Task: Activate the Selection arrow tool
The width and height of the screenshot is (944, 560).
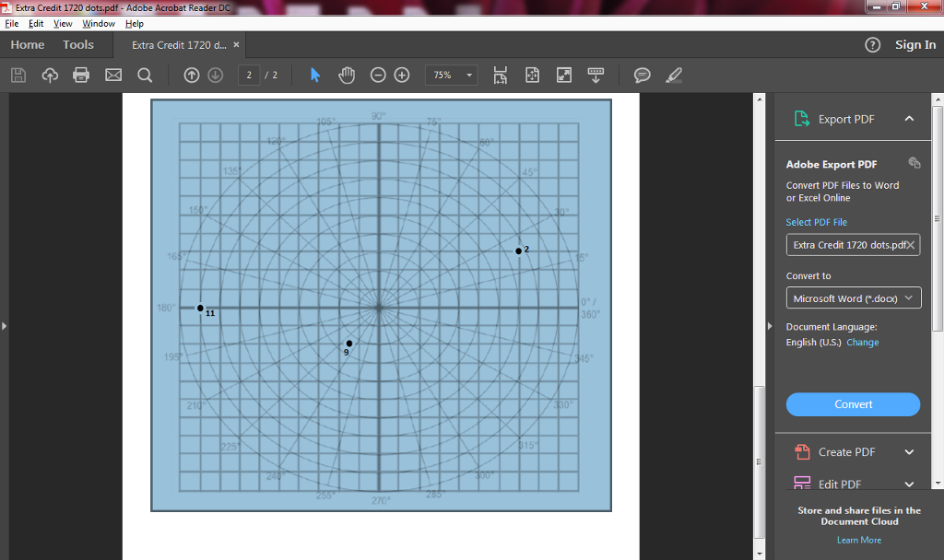Action: click(x=315, y=76)
